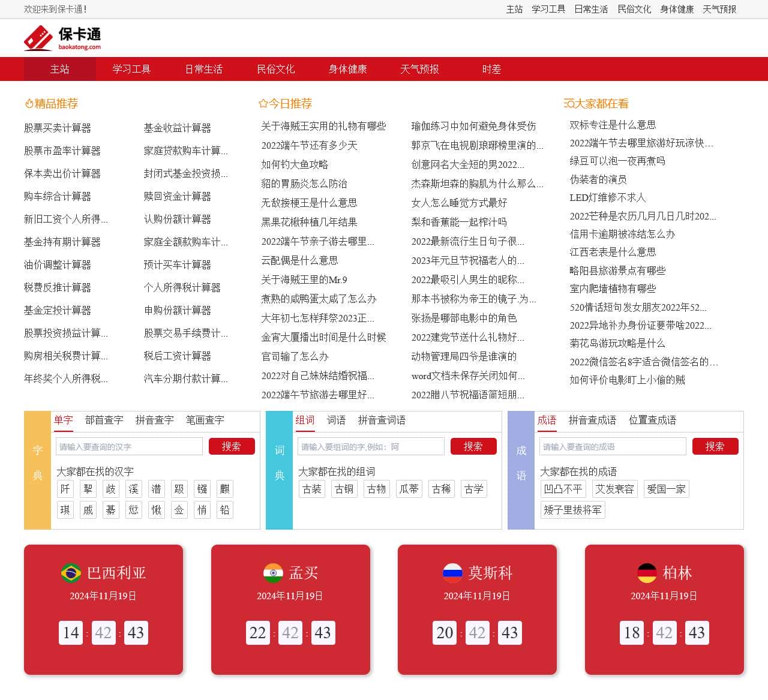
Task: Click the Brazil flag for 巴西利亚
Action: coord(71,573)
